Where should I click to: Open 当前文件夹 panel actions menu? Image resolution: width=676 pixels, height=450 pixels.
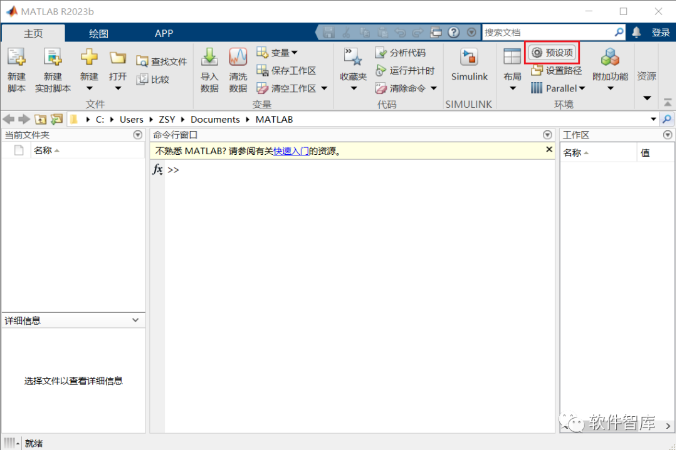point(138,135)
